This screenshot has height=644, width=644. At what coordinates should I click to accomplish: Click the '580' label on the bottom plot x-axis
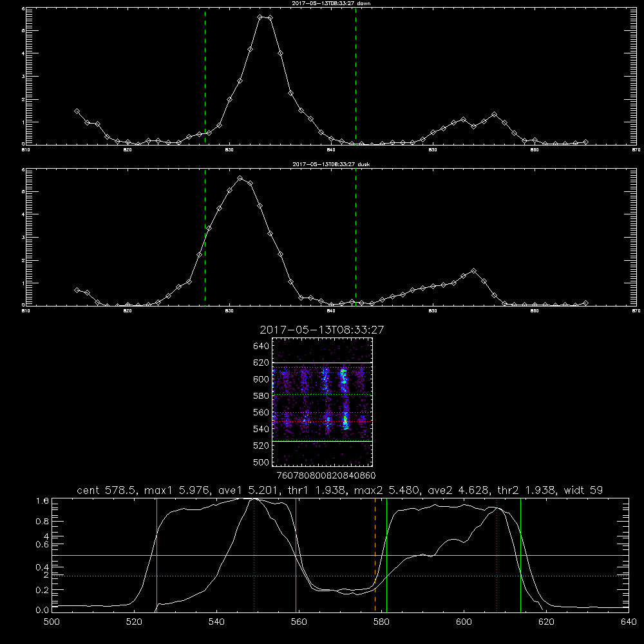[x=381, y=622]
